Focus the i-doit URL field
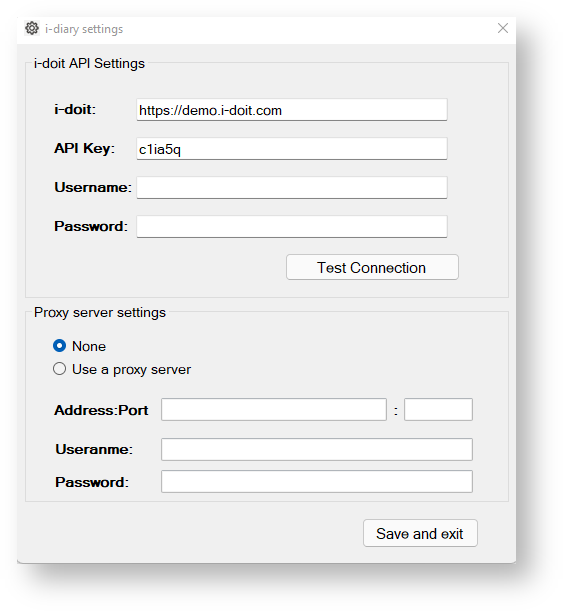 point(292,110)
